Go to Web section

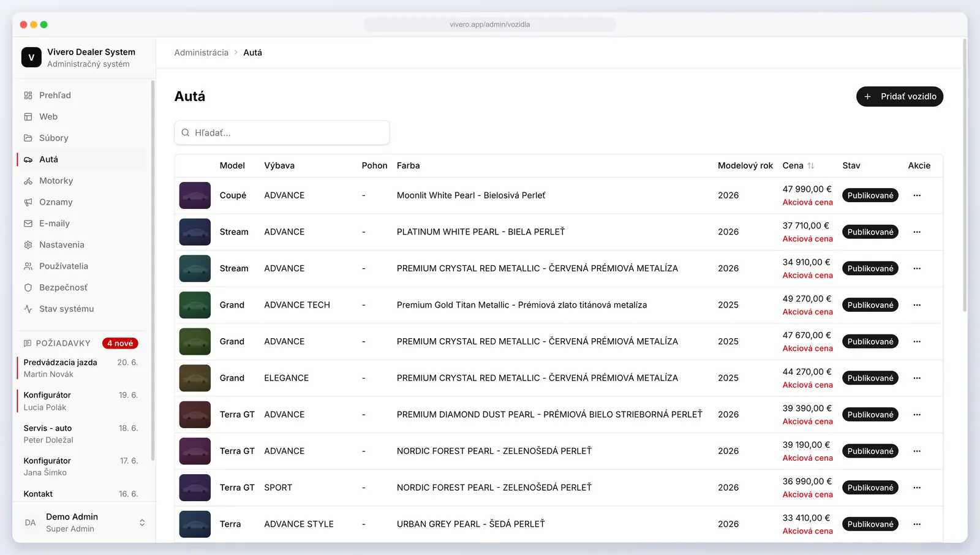(x=81, y=117)
